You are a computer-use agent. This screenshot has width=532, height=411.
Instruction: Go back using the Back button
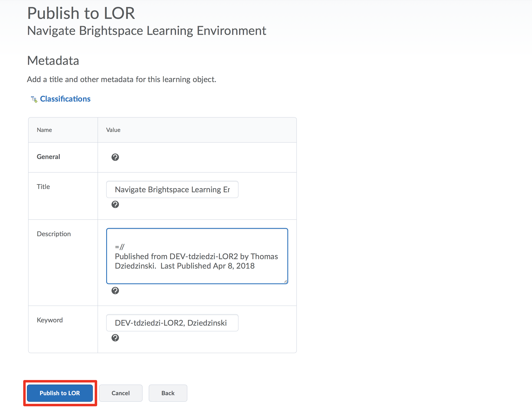click(168, 393)
